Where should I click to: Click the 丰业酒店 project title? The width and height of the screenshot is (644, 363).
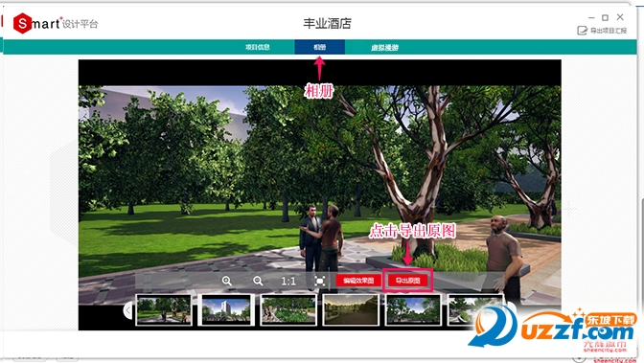[x=328, y=23]
